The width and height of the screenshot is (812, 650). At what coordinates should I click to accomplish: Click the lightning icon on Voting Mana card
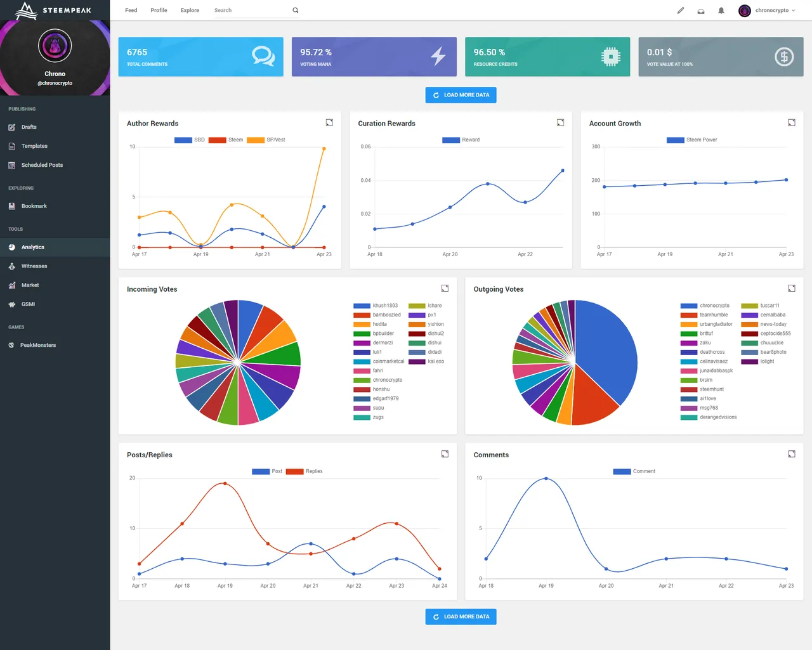[438, 56]
